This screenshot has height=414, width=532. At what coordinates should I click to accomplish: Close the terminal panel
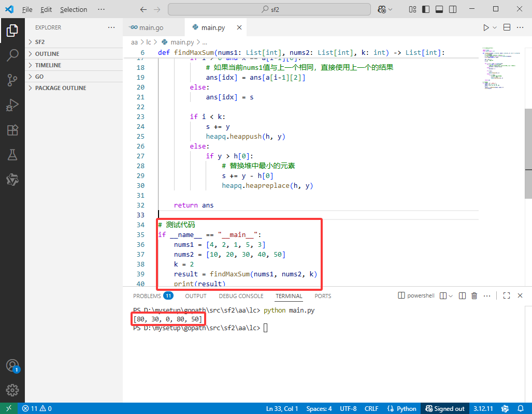click(520, 295)
